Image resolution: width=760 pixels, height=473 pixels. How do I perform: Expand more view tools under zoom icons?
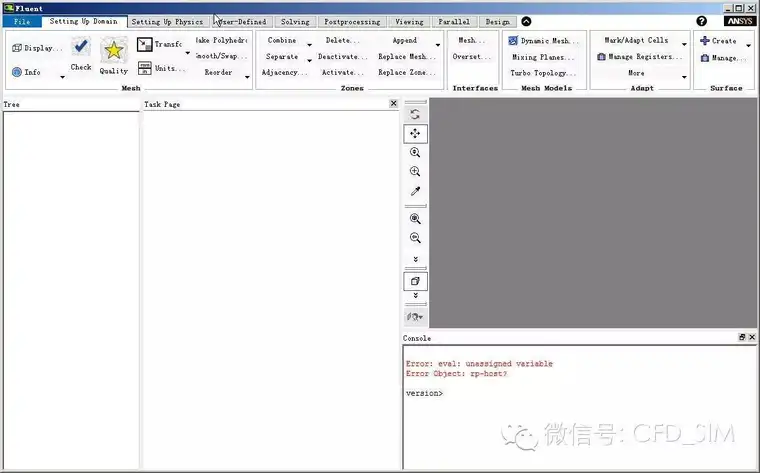pyautogui.click(x=415, y=259)
